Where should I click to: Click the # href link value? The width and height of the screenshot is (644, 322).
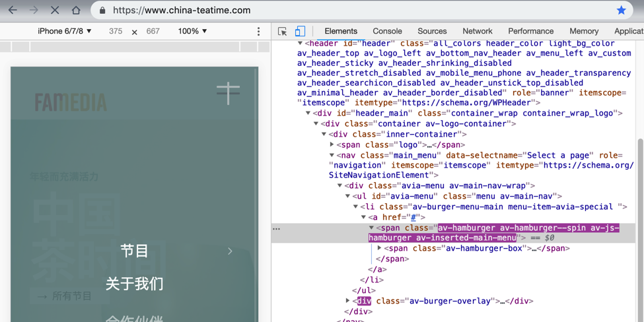(x=413, y=217)
